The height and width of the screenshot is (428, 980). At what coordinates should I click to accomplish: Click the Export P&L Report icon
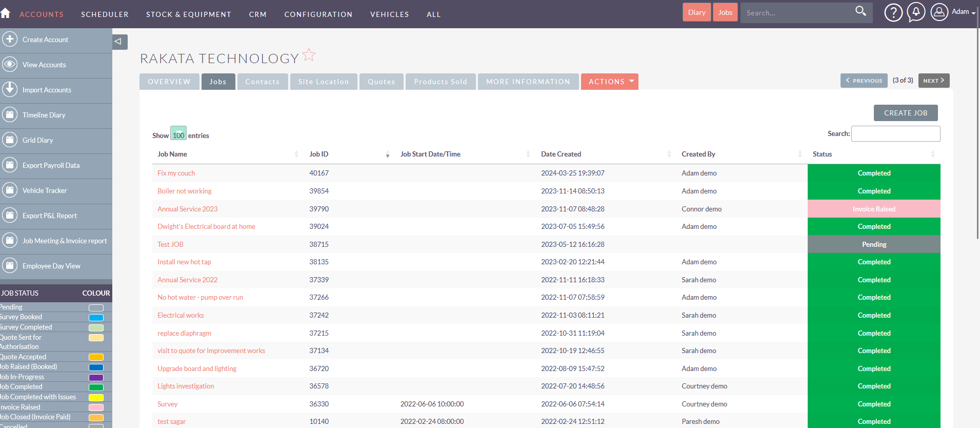(x=10, y=215)
